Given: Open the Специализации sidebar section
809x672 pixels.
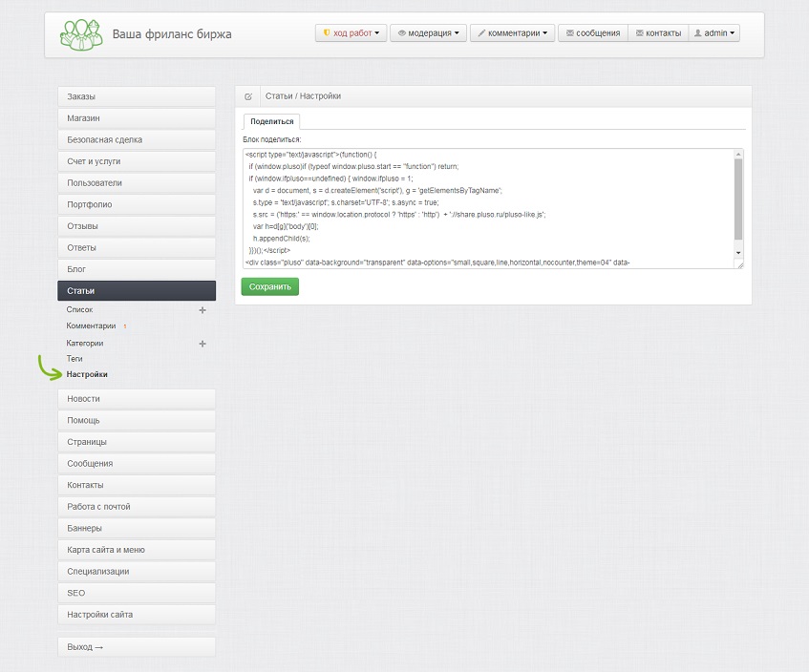Looking at the screenshot, I should 137,572.
